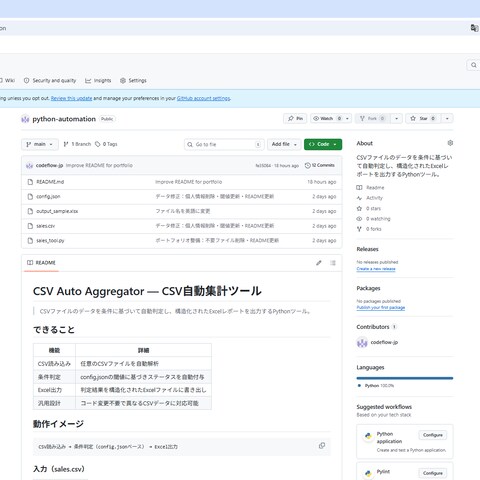Click the file icon beside README.md
Viewport: 480px width, 480px height.
pos(30,182)
